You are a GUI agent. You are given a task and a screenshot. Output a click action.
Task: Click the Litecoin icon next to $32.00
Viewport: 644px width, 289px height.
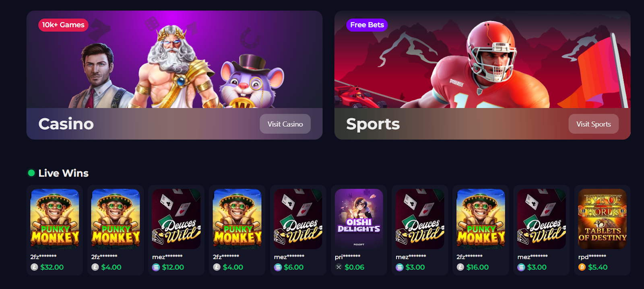click(34, 267)
